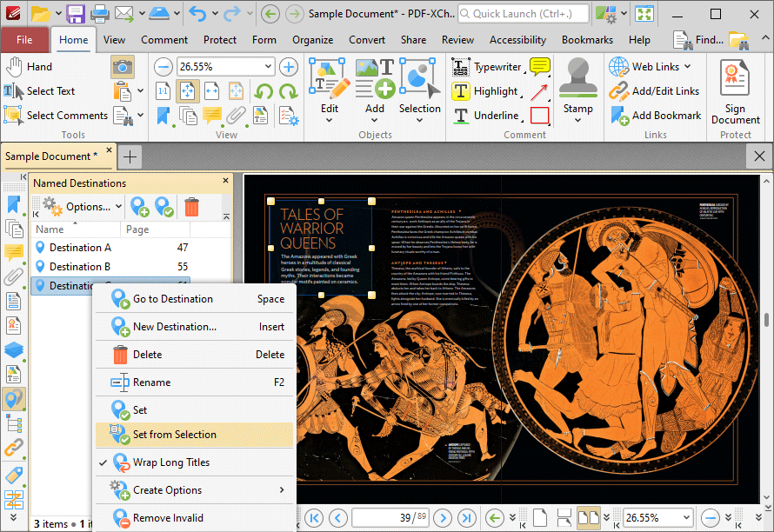The width and height of the screenshot is (774, 532).
Task: Enable two pages layout in status bar
Action: 588,518
